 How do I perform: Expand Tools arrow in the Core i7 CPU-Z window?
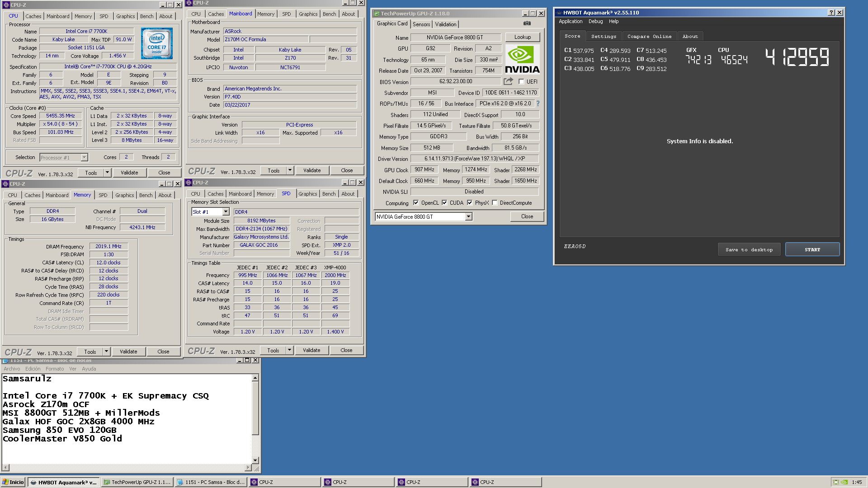coord(107,173)
